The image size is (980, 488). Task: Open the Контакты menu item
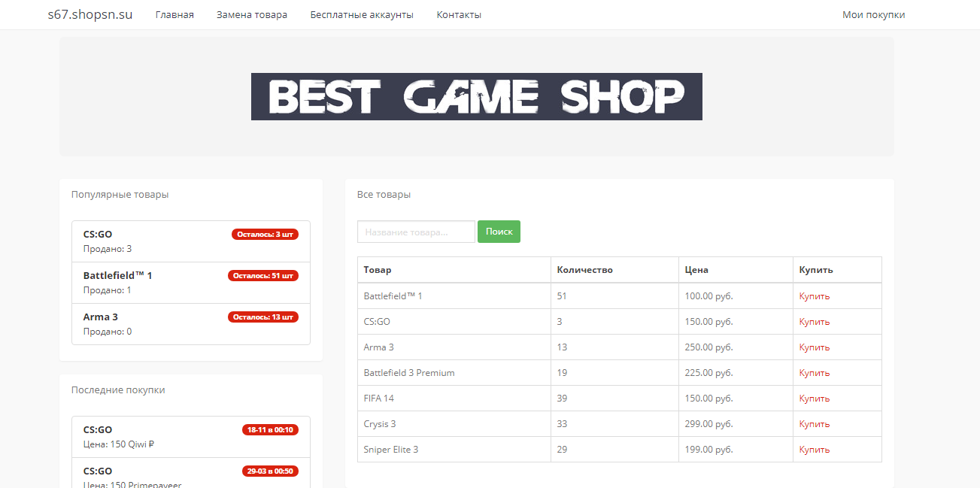coord(459,15)
